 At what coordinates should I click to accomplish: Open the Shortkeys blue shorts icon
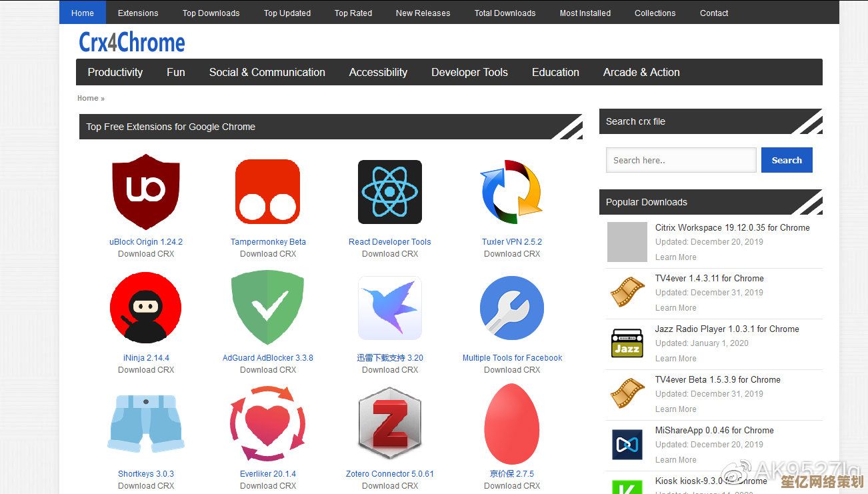(x=146, y=424)
